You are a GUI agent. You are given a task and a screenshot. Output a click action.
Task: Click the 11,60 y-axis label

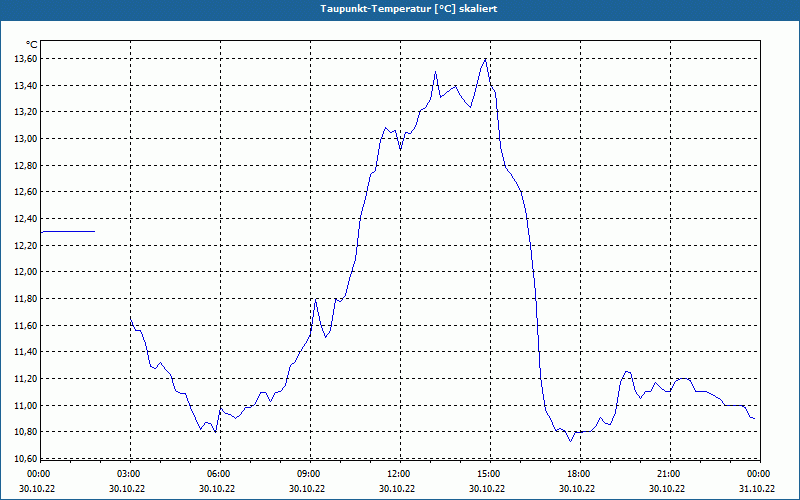[x=26, y=325]
